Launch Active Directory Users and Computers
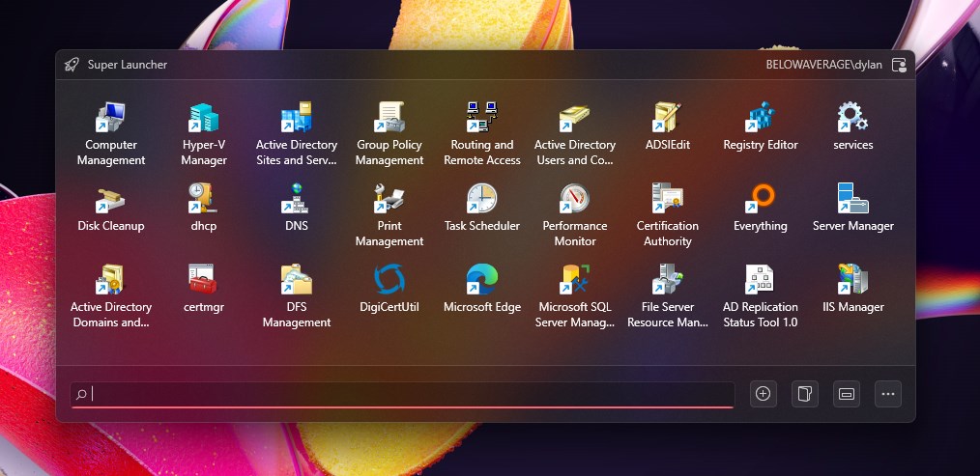980x476 pixels. point(574,133)
